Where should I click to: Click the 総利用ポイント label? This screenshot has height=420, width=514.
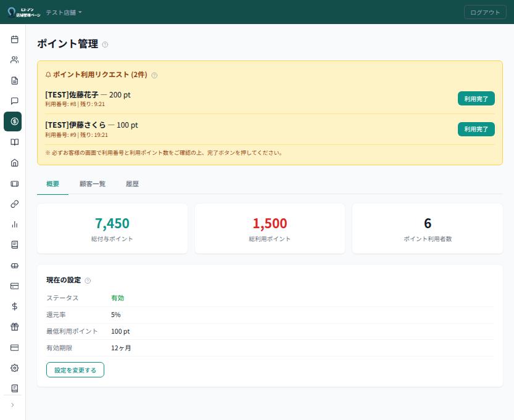tap(270, 239)
